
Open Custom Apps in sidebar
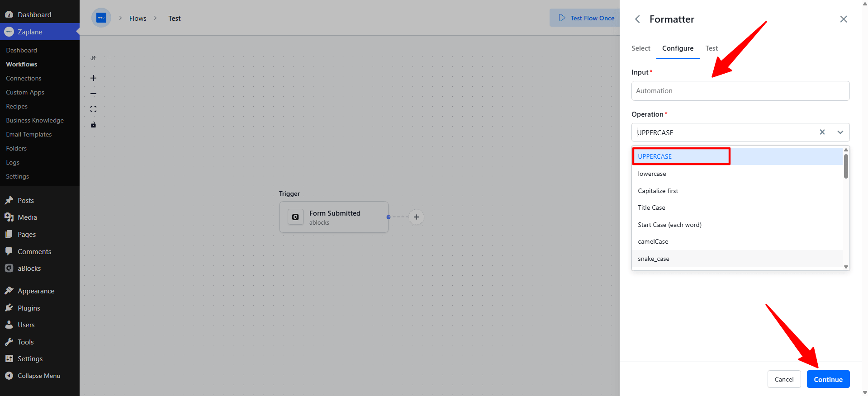25,92
